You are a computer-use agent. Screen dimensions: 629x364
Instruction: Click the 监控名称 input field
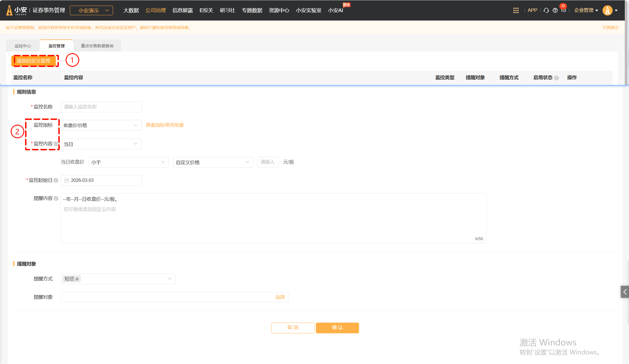coord(101,107)
